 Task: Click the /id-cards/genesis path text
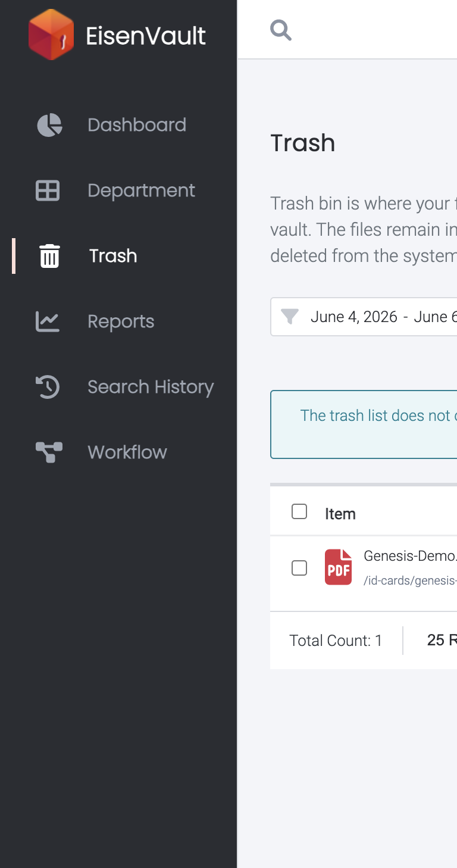(410, 580)
